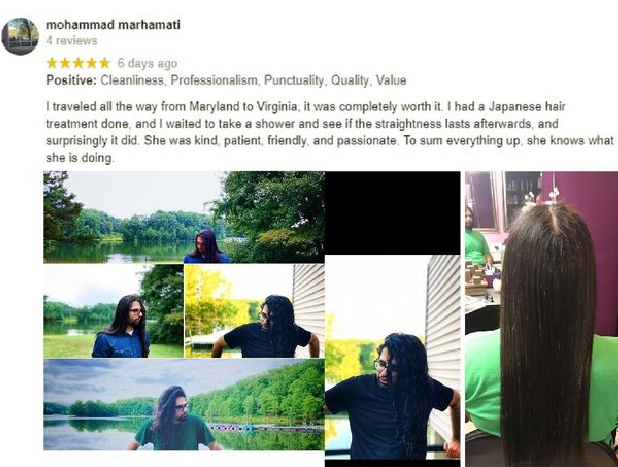
Task: Open the reviewer name mohammad marhamati
Action: 114,25
